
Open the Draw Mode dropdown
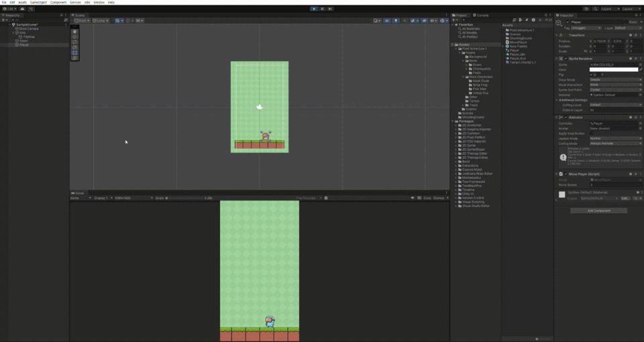[x=616, y=80]
